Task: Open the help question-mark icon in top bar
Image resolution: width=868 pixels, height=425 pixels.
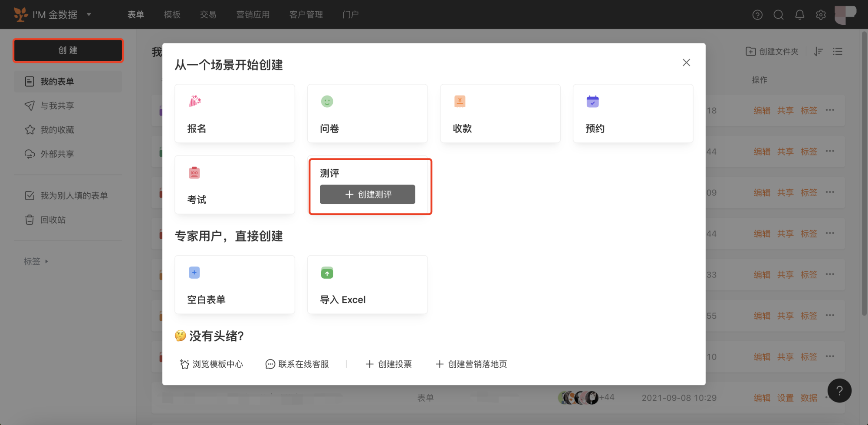Action: coord(757,15)
